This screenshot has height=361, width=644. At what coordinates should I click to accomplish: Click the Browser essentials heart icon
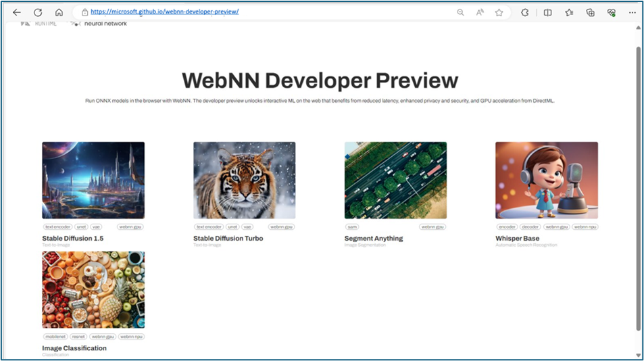pyautogui.click(x=612, y=12)
